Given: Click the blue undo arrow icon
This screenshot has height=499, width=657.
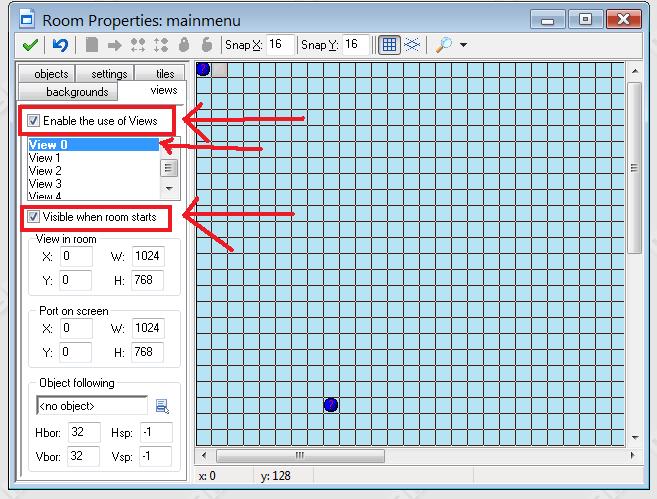Looking at the screenshot, I should pos(61,45).
